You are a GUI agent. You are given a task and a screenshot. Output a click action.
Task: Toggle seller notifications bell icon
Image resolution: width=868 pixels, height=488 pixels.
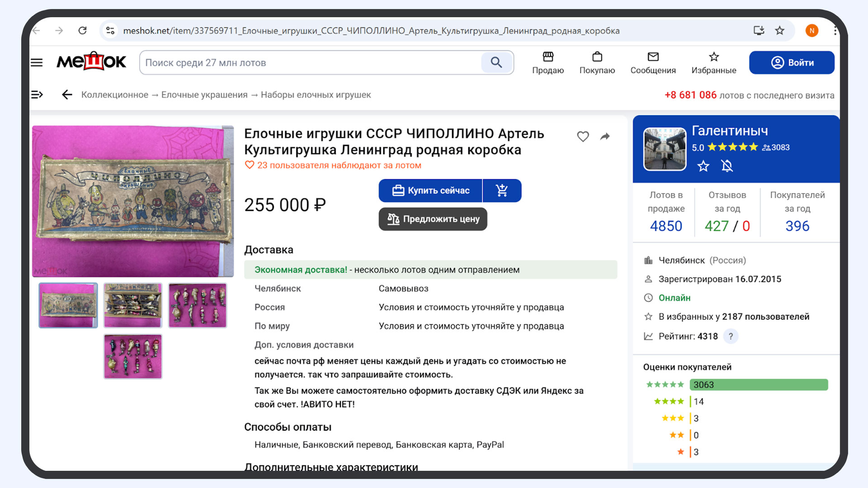(x=727, y=166)
